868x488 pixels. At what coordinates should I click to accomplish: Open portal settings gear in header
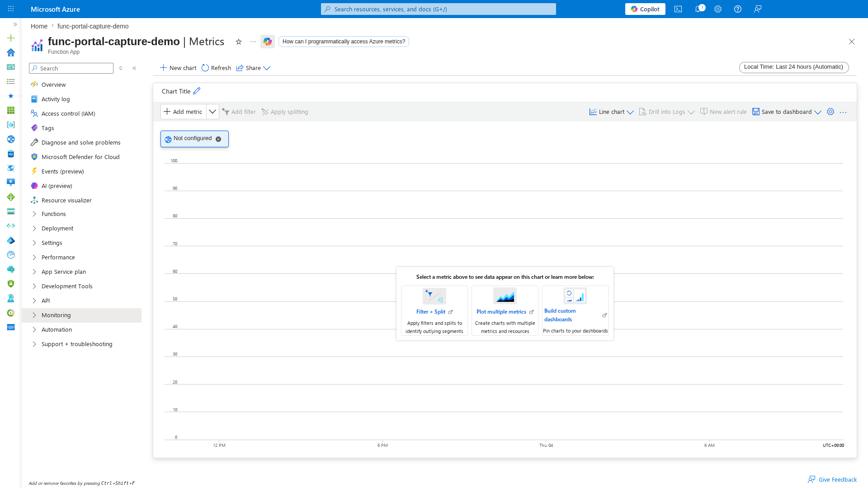(x=718, y=9)
